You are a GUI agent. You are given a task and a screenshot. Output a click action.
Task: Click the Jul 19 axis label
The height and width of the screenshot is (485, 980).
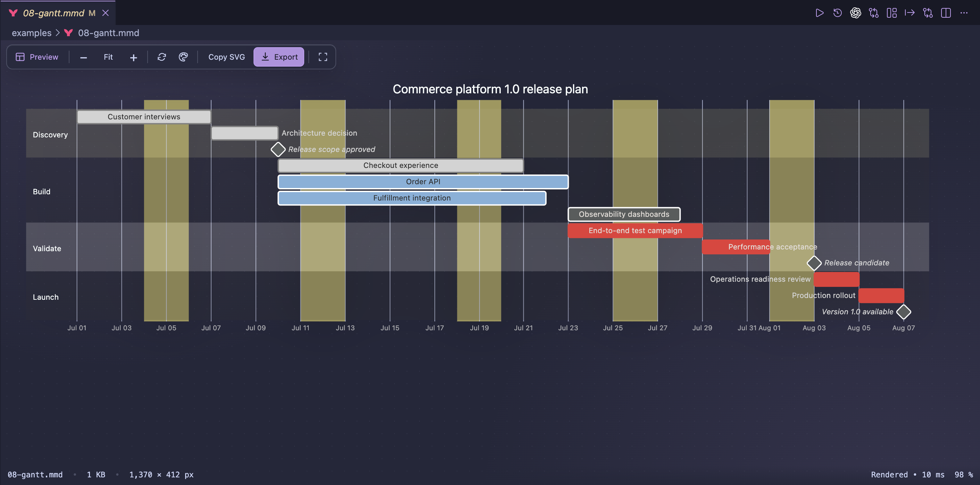479,327
